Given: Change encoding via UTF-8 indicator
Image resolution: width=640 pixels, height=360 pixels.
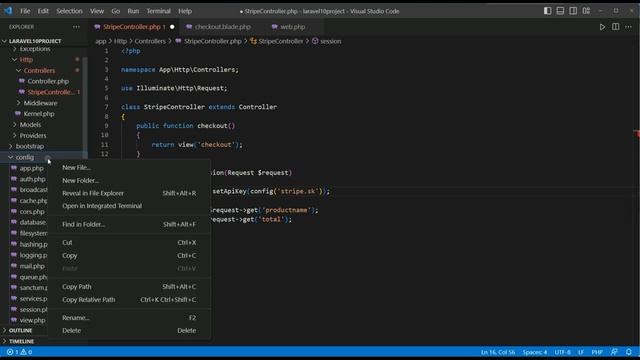Looking at the screenshot, I should pos(562,352).
